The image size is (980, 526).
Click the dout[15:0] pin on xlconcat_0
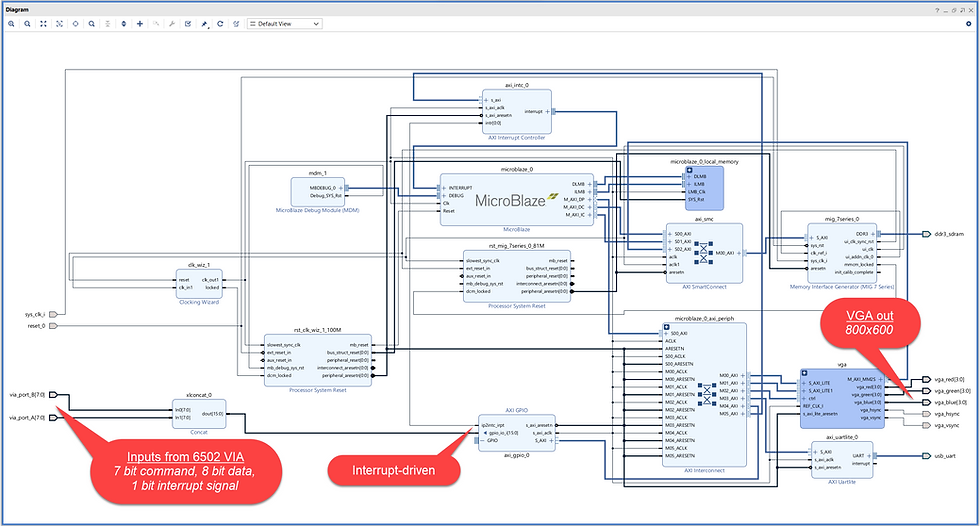212,414
